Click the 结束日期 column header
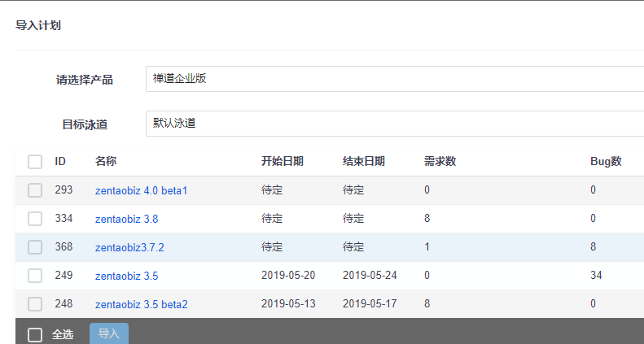644x344 pixels. [x=364, y=161]
